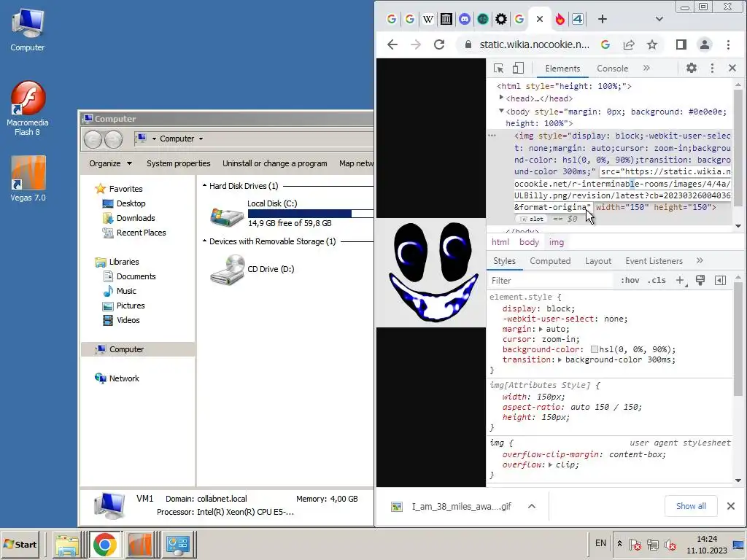Select the html breadcrumb item
The height and width of the screenshot is (560, 747).
pyautogui.click(x=500, y=242)
